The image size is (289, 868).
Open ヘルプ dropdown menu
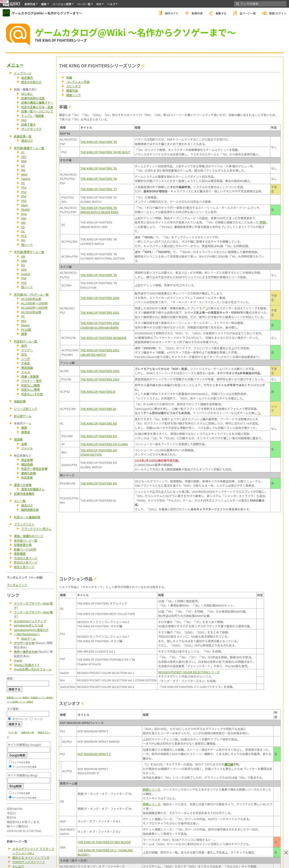click(x=112, y=4)
